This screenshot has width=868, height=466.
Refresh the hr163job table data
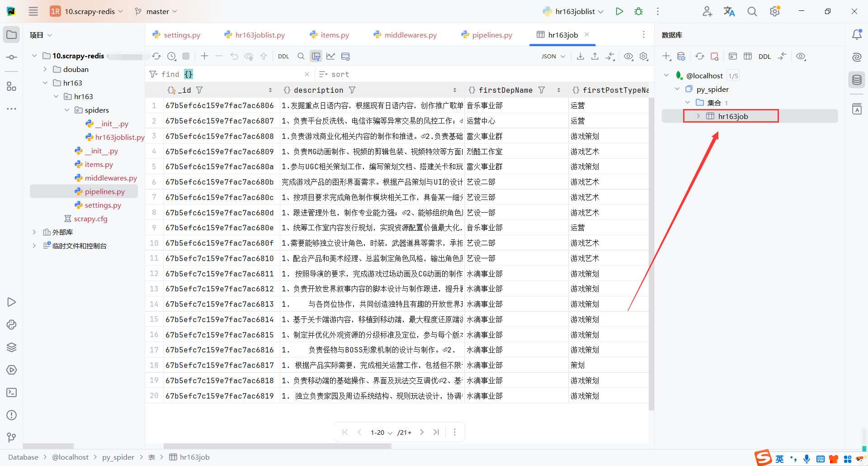pyautogui.click(x=156, y=56)
